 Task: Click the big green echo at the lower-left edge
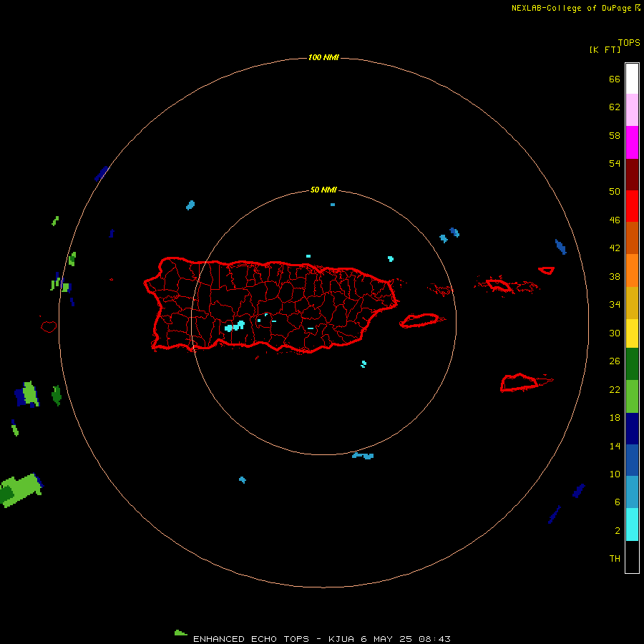[20, 490]
